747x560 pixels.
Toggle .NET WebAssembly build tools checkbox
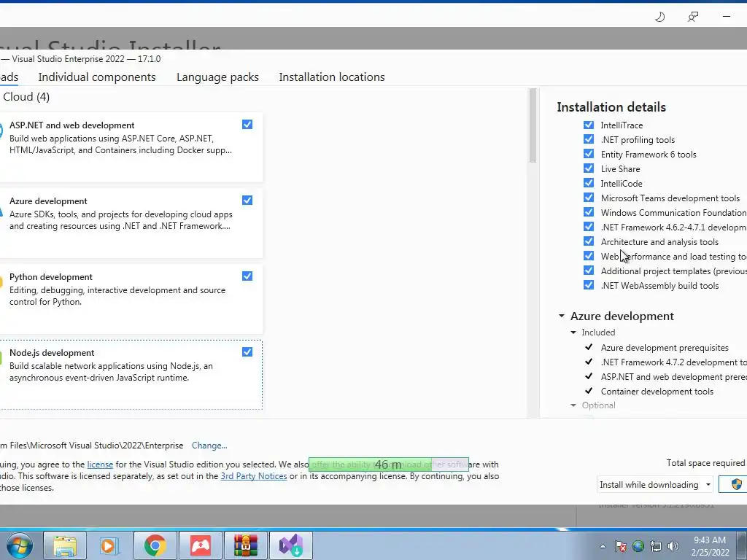point(589,285)
